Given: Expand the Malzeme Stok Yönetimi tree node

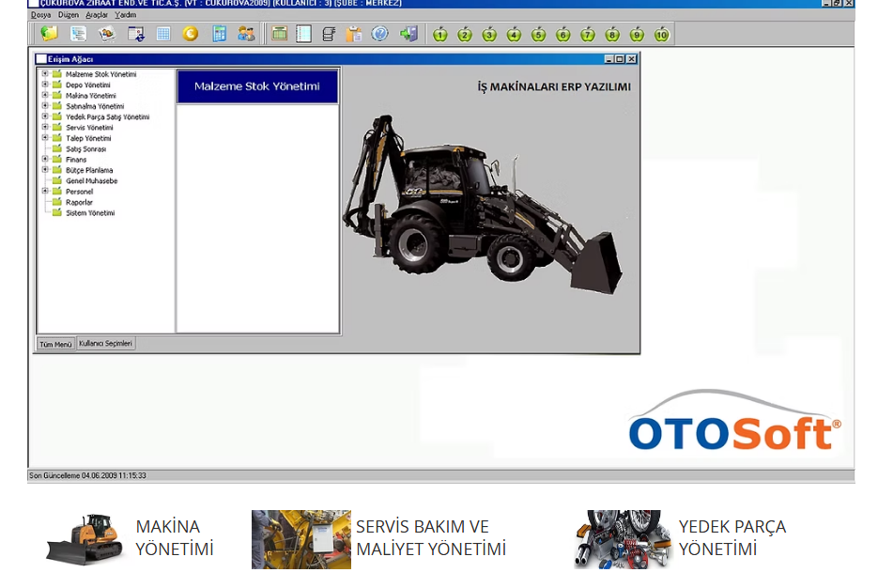Looking at the screenshot, I should coord(45,74).
